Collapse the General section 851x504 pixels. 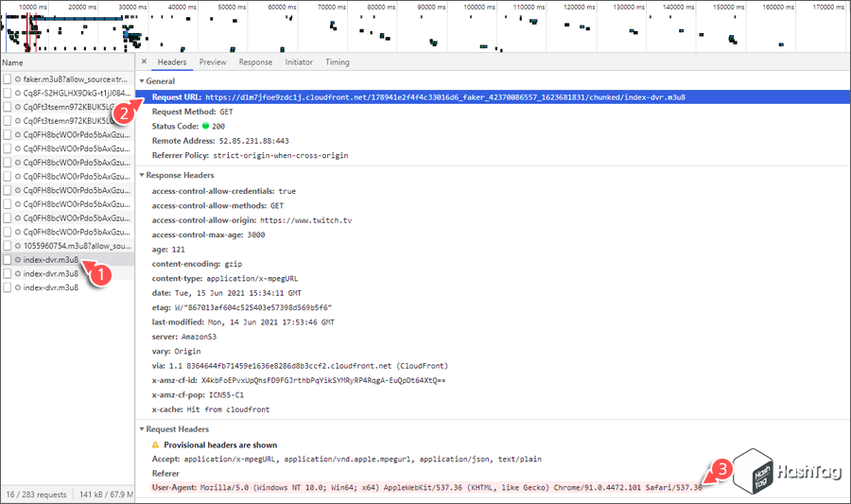142,80
